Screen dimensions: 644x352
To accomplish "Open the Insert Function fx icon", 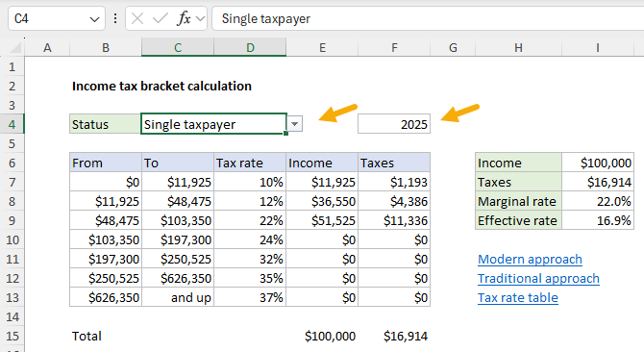I will 184,18.
